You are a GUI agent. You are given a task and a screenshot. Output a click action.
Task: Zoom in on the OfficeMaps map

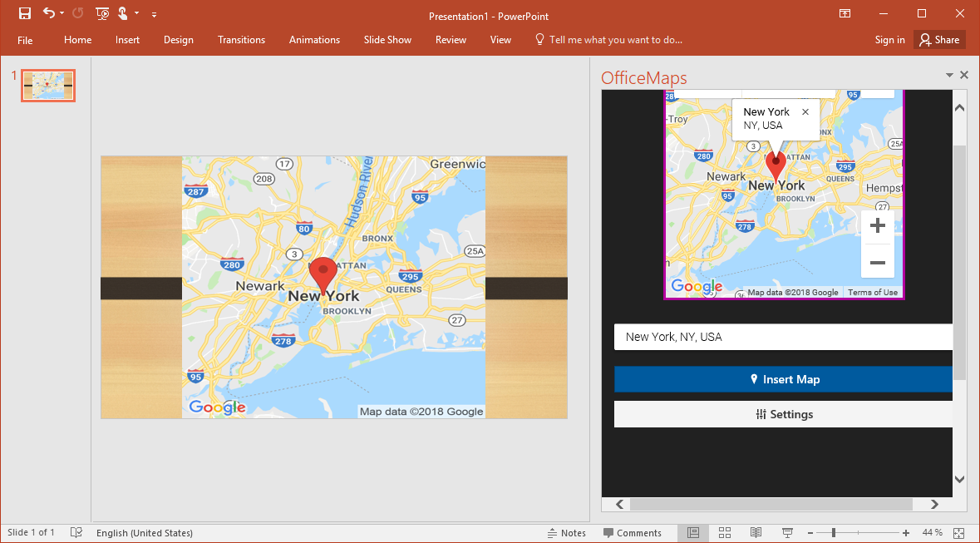[877, 226]
